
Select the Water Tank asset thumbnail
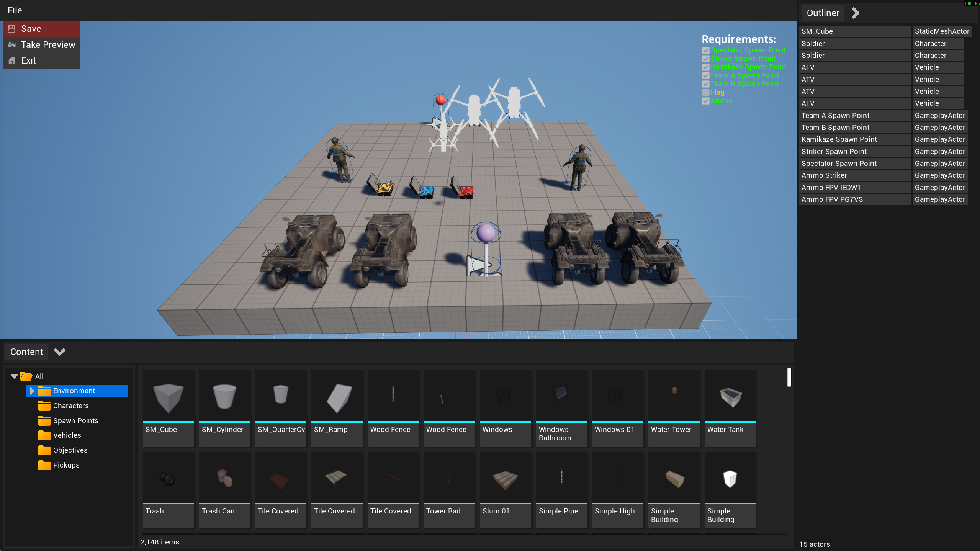tap(730, 397)
